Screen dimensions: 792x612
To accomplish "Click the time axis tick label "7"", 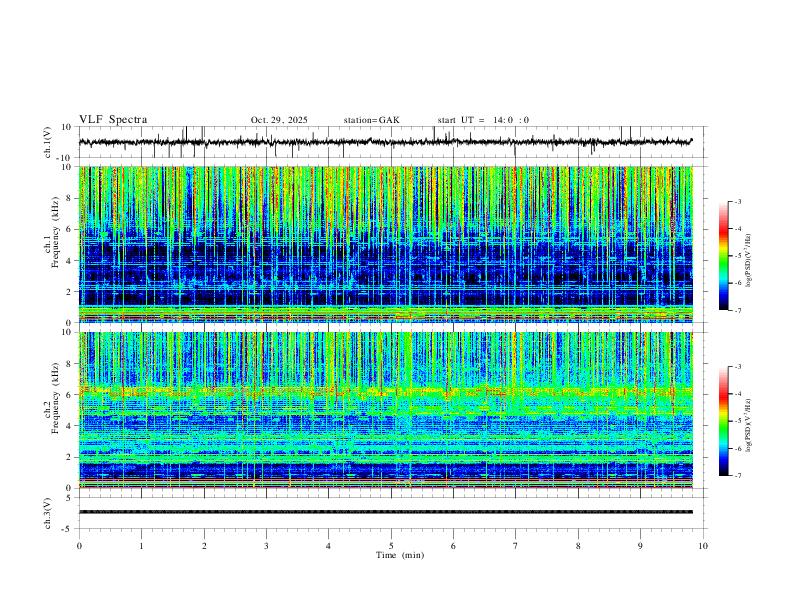I will [x=516, y=546].
